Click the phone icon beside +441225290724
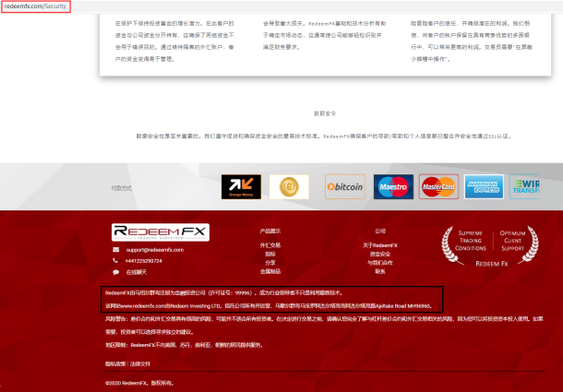The height and width of the screenshot is (392, 563). [x=115, y=261]
